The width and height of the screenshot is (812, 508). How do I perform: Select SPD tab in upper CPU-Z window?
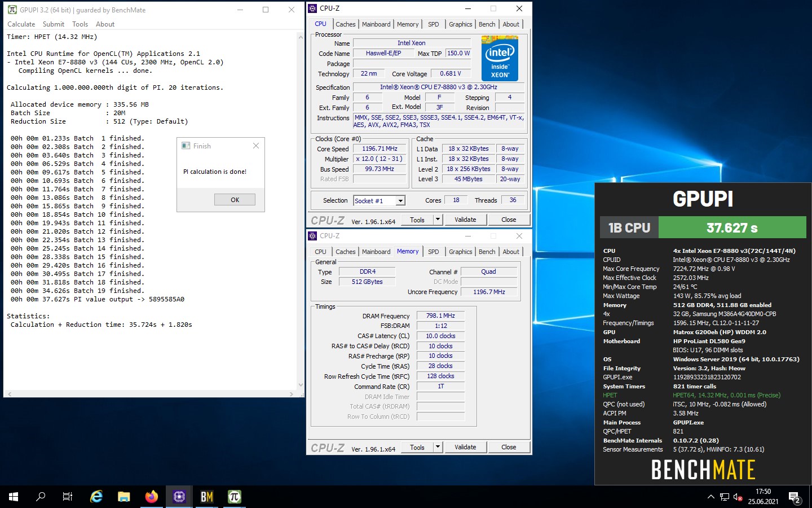point(434,24)
